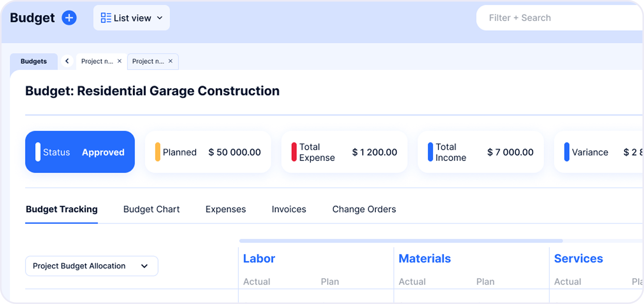The image size is (644, 304).
Task: Click the horizontal scrollbar above the table
Action: [401, 241]
